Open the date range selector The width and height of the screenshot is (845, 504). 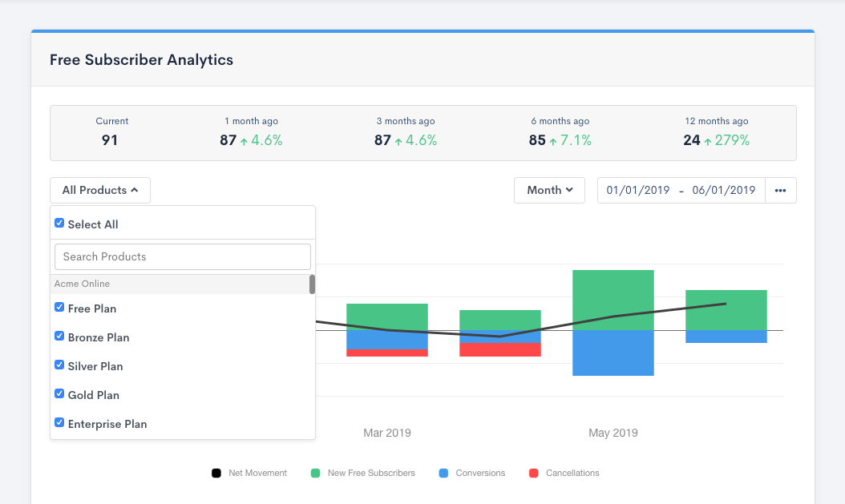point(680,190)
